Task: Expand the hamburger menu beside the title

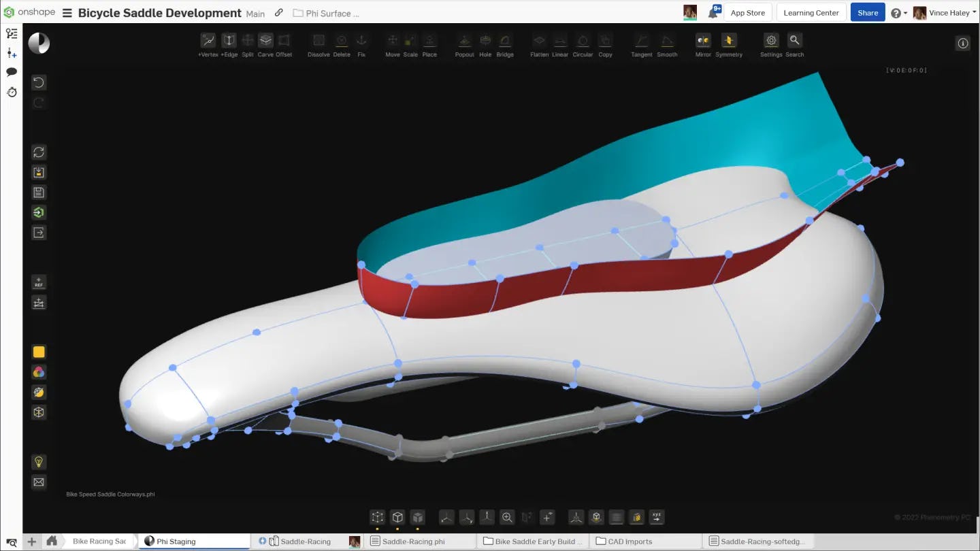Action: (66, 12)
